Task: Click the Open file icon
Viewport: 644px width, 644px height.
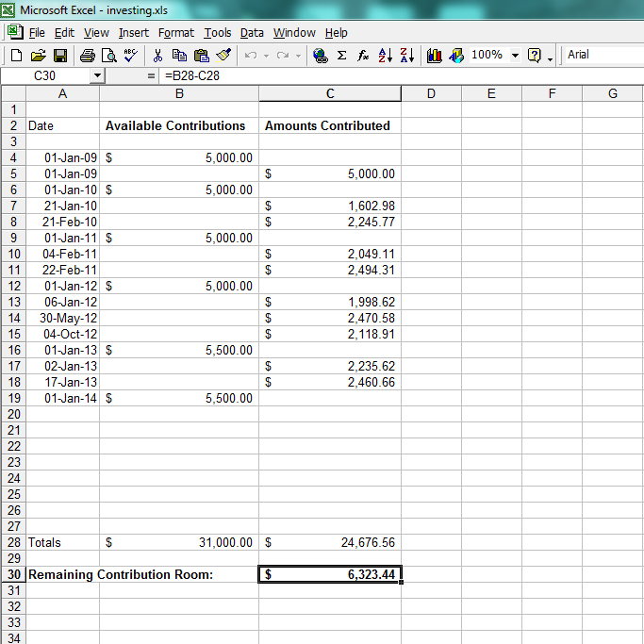Action: coord(39,55)
